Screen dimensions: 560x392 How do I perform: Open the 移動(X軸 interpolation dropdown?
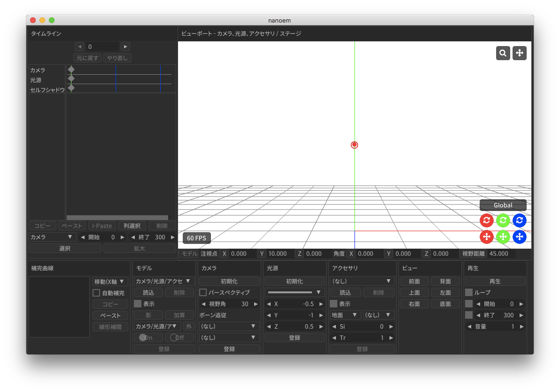point(110,282)
